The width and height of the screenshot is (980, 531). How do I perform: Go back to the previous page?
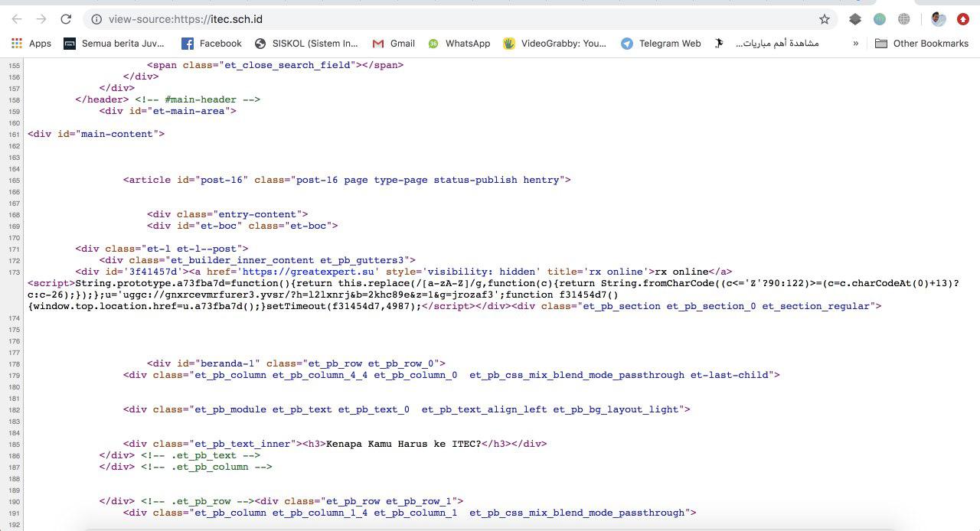pos(17,19)
